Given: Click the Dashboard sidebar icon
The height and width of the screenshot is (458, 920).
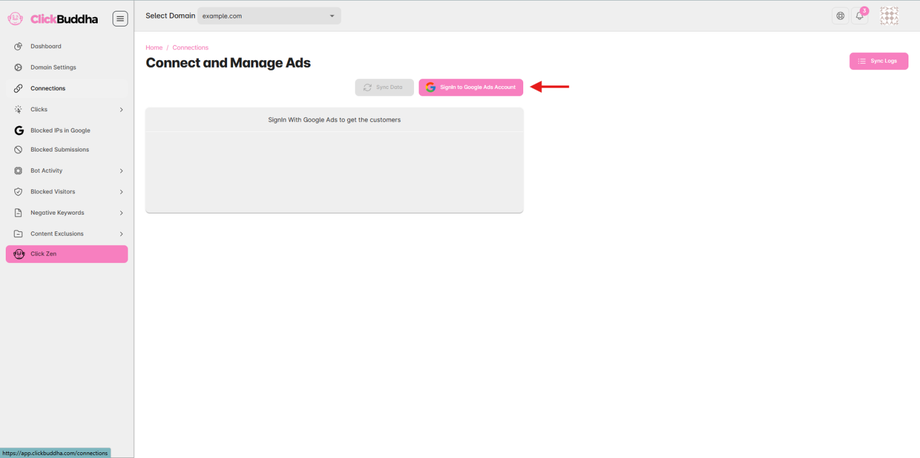Looking at the screenshot, I should coord(18,46).
